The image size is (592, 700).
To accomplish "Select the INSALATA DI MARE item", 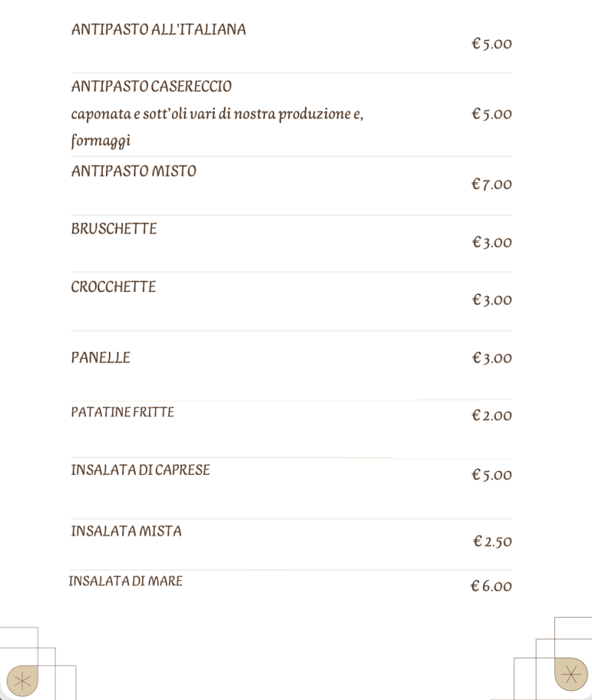I will point(125,581).
